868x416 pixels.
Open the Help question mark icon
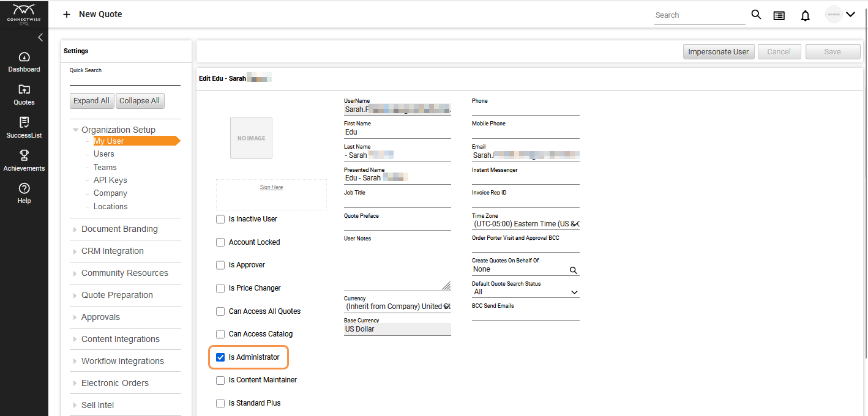click(x=24, y=188)
